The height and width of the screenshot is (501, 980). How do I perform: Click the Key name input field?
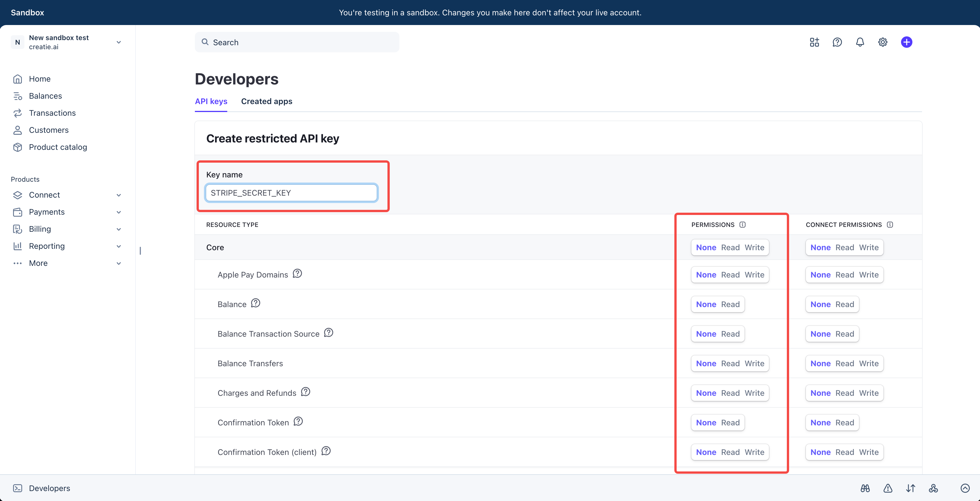291,192
